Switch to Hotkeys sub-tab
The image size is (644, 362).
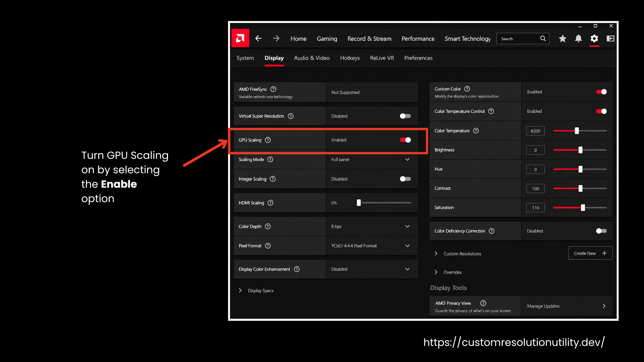tap(350, 58)
